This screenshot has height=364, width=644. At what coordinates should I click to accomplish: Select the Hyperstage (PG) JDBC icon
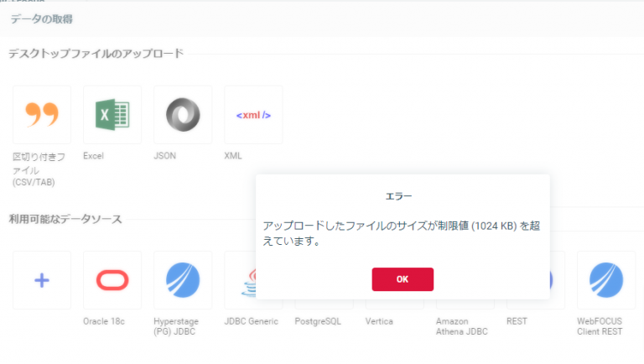click(x=183, y=280)
